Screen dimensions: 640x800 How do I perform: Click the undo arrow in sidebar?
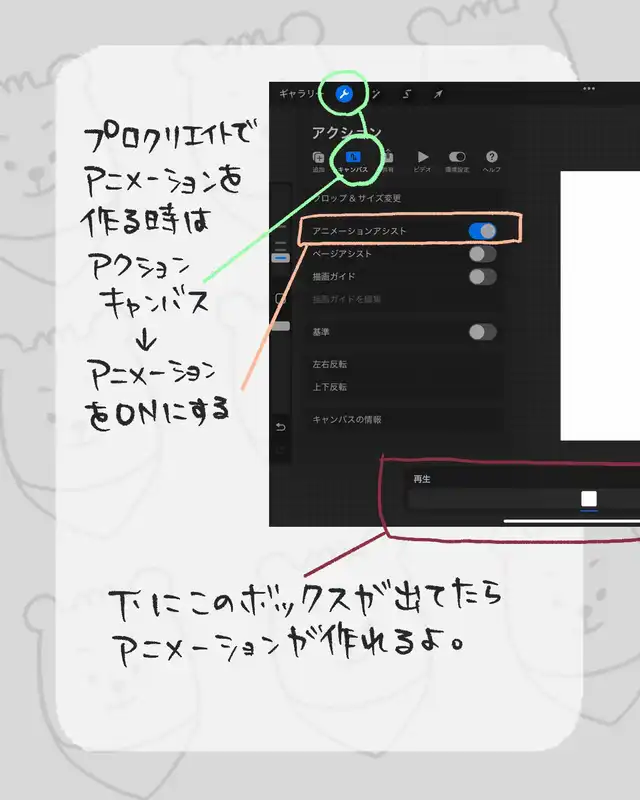(282, 428)
